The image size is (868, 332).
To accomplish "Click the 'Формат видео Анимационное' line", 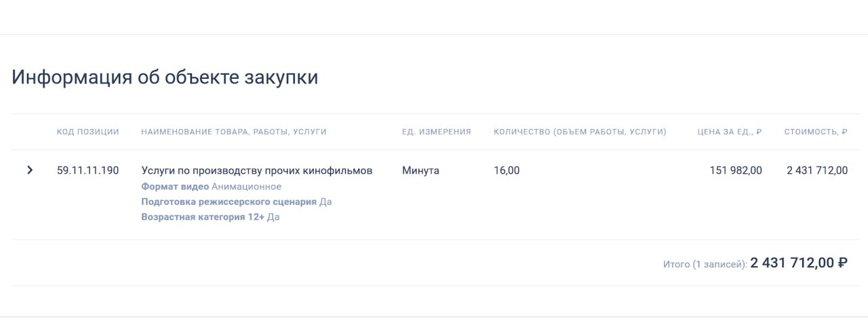I will tap(211, 187).
